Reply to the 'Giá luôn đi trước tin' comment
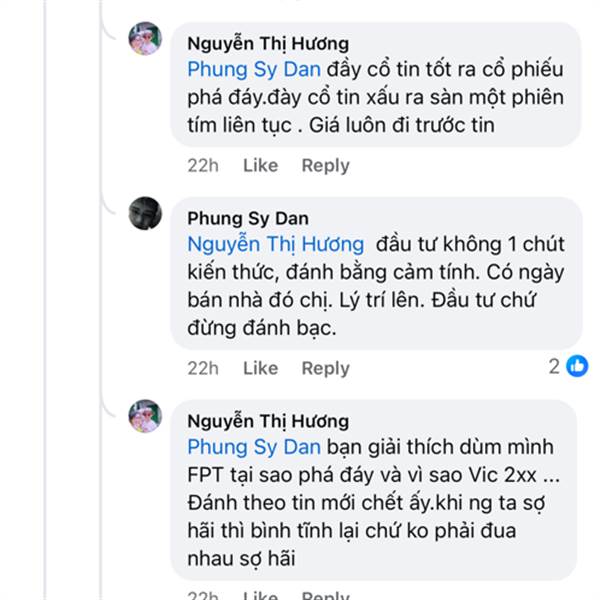The width and height of the screenshot is (600, 600). click(x=325, y=165)
